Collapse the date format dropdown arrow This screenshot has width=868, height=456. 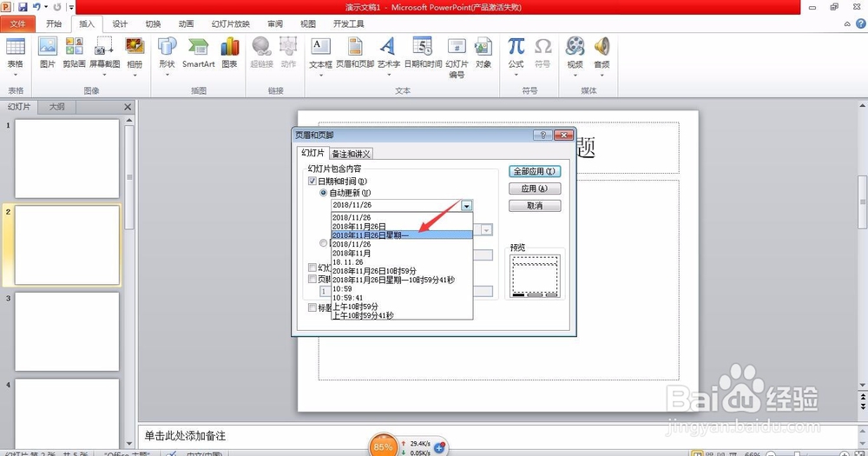pos(467,206)
